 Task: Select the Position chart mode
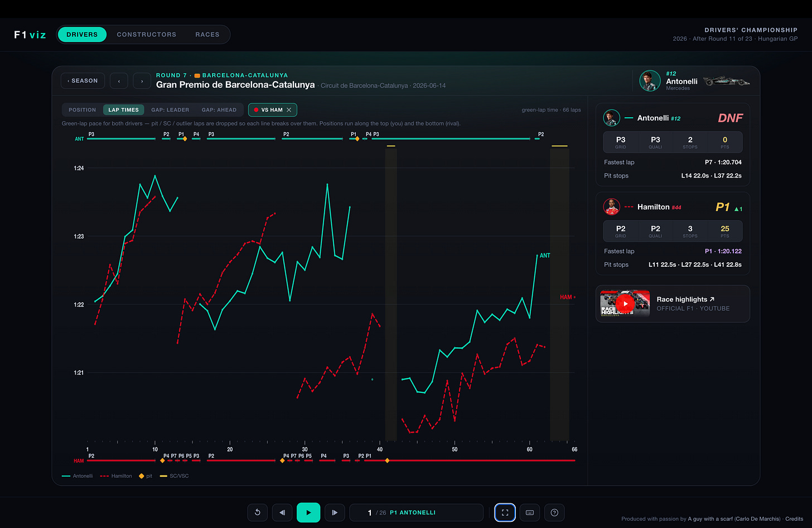click(83, 110)
